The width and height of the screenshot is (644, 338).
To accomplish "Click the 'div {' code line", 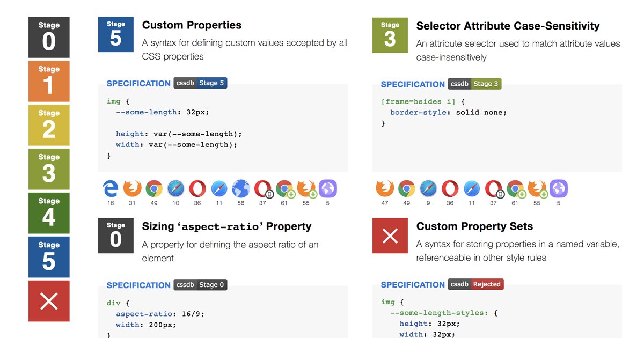I will coord(118,303).
